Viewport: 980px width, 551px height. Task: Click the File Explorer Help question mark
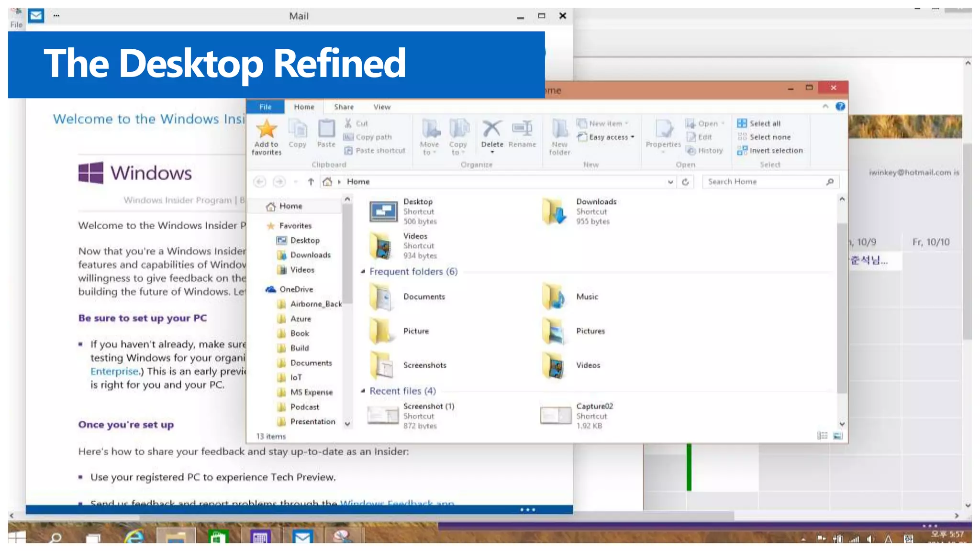tap(840, 106)
